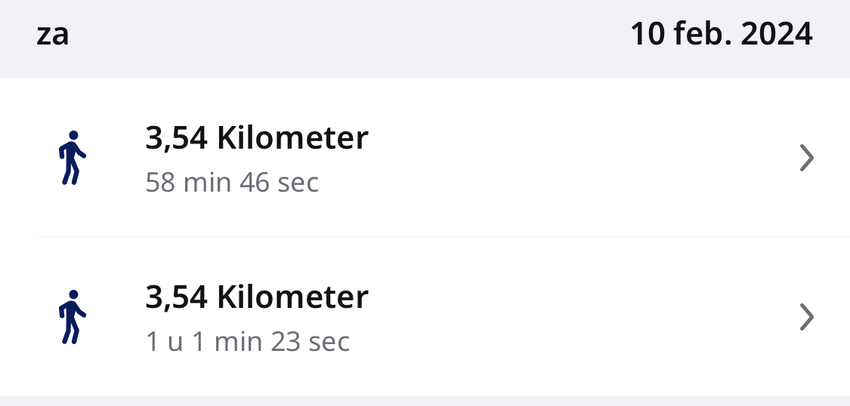
Task: Expand the 58 min 46 sec walk chevron
Action: [808, 158]
